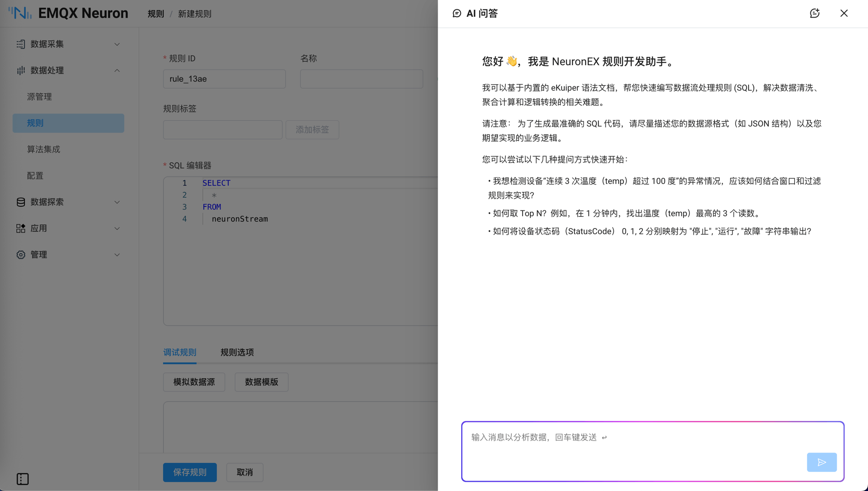Expand the 管理 section chevron

pos(117,254)
